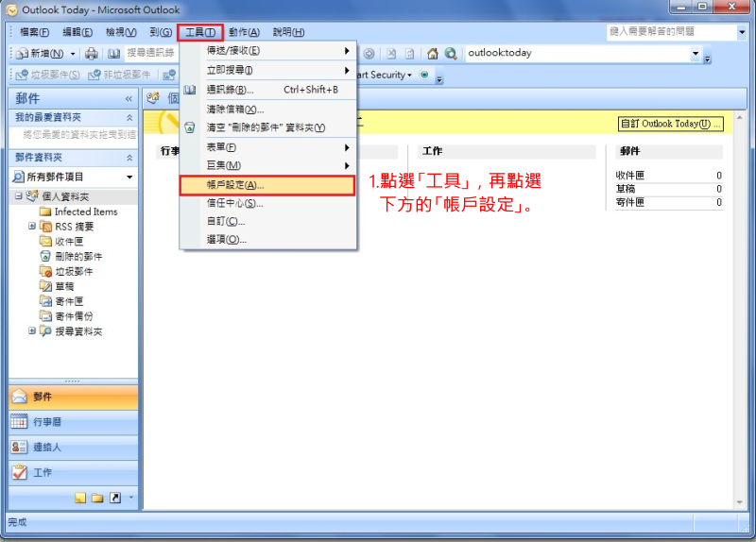This screenshot has height=542, width=756.
Task: Select the 垃圾郵件 folder in tree
Action: [66, 271]
